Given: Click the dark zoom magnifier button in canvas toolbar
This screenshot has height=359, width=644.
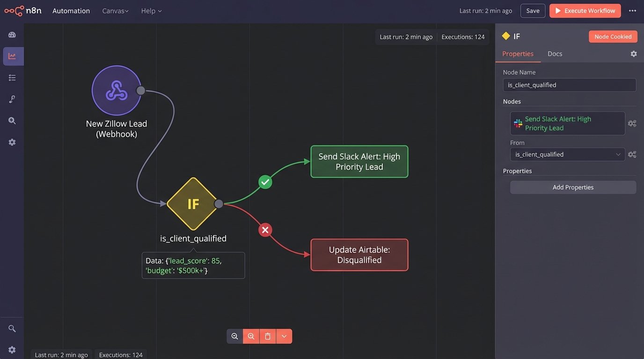Looking at the screenshot, I should pyautogui.click(x=235, y=336).
